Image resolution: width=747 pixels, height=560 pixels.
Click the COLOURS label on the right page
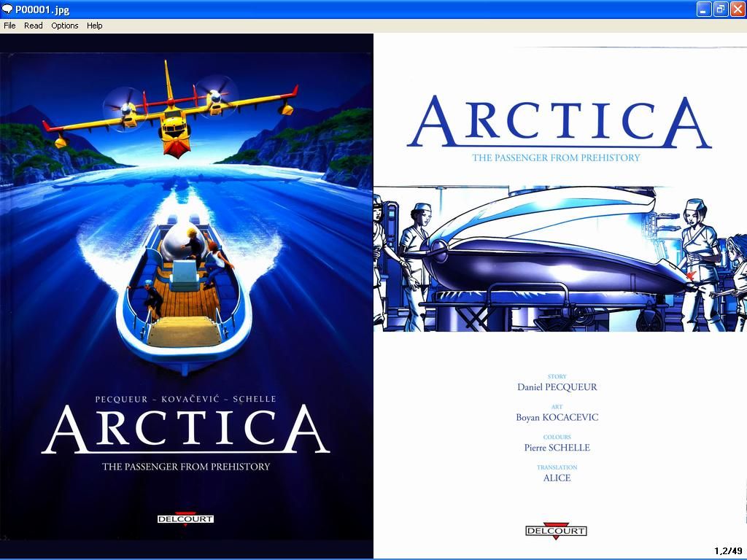pyautogui.click(x=557, y=437)
